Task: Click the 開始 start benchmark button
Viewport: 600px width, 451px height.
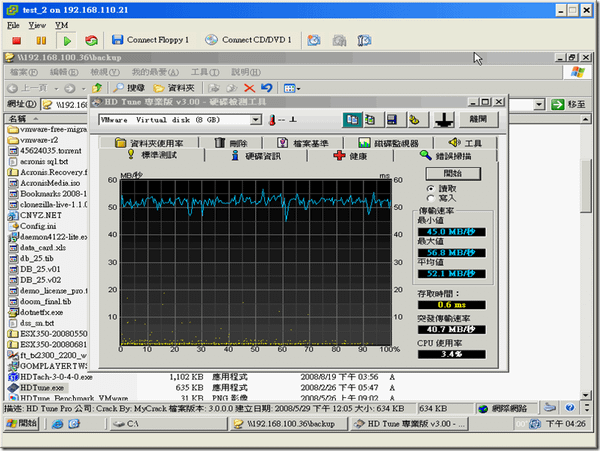Action: point(453,173)
